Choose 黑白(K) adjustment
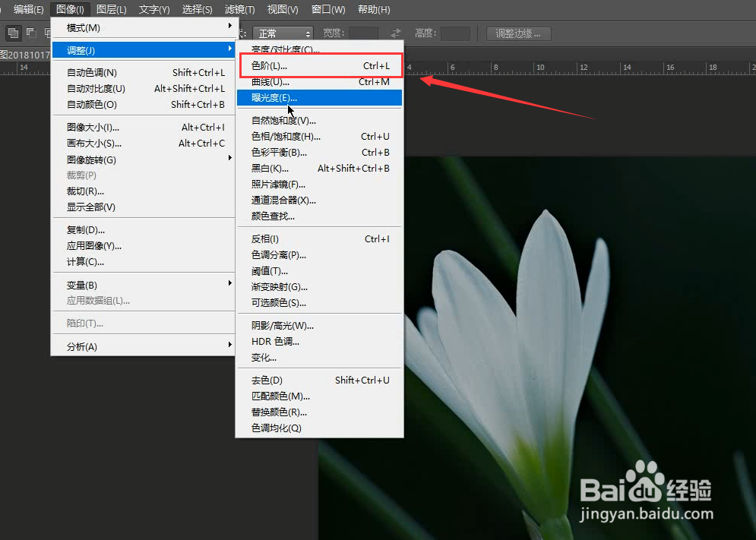The width and height of the screenshot is (756, 540). [320, 169]
